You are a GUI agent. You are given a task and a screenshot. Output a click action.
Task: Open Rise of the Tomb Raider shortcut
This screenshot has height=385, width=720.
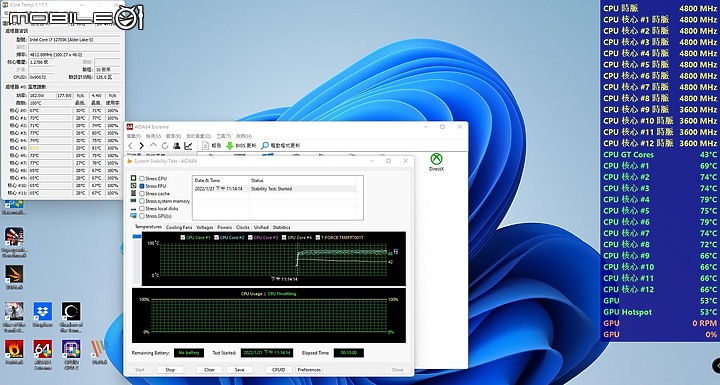(x=14, y=311)
